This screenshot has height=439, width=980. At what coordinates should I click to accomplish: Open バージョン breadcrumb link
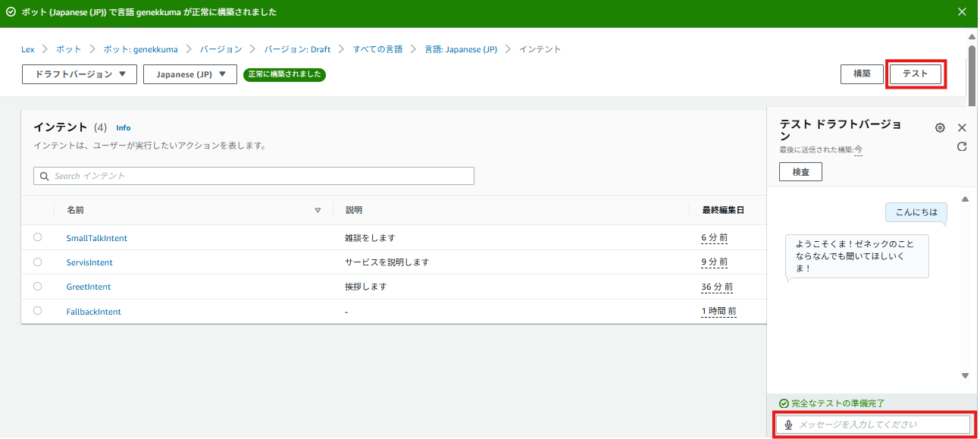pos(221,49)
